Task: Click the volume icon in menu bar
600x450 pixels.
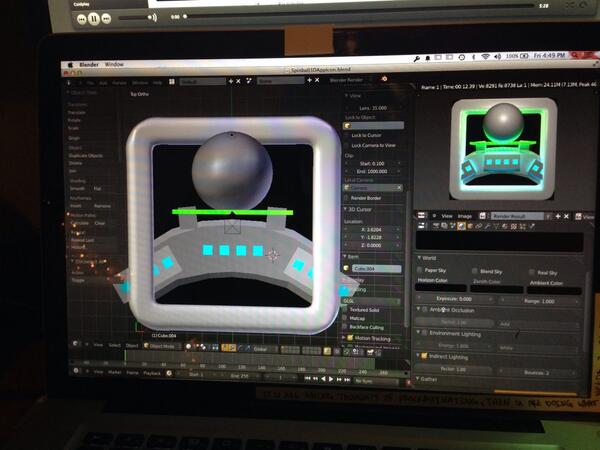Action: [x=497, y=57]
